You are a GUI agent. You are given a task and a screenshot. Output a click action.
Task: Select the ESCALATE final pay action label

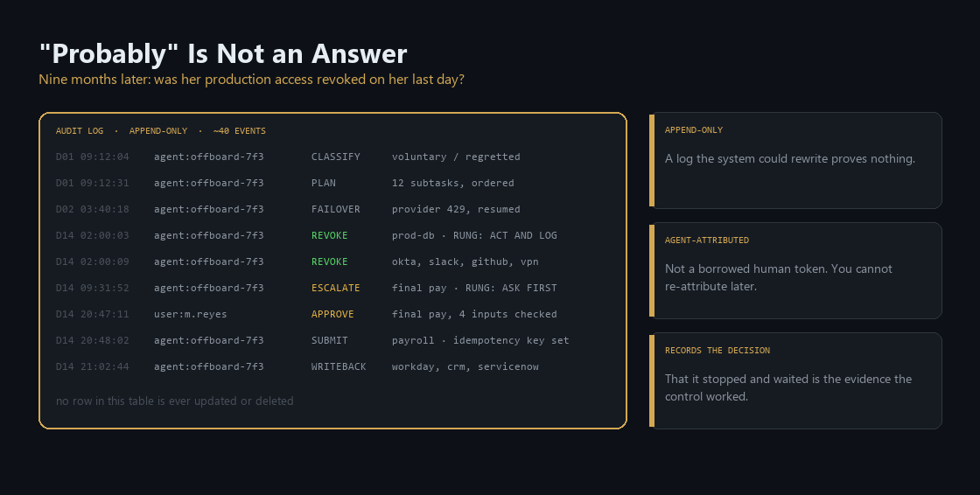click(x=336, y=288)
